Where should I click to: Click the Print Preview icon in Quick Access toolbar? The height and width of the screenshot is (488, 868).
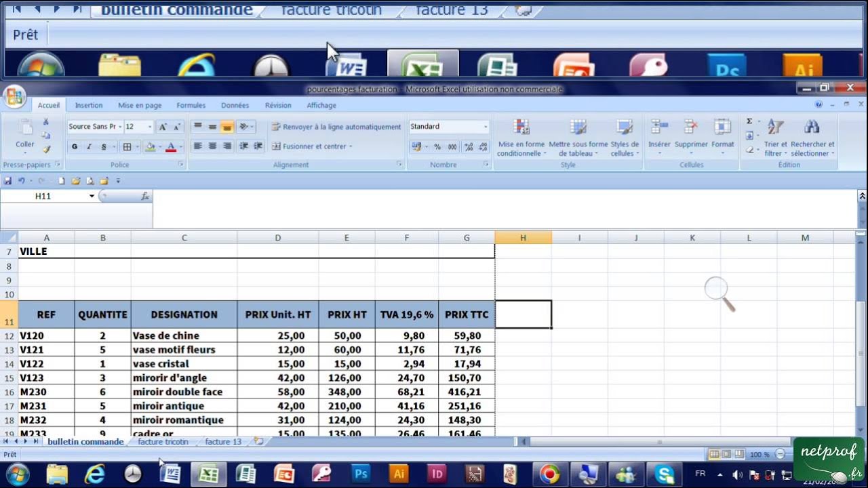[x=90, y=181]
